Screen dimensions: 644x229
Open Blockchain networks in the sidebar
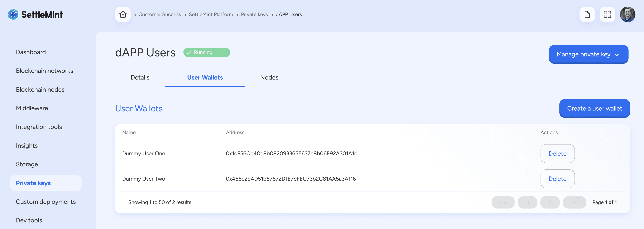pos(44,71)
